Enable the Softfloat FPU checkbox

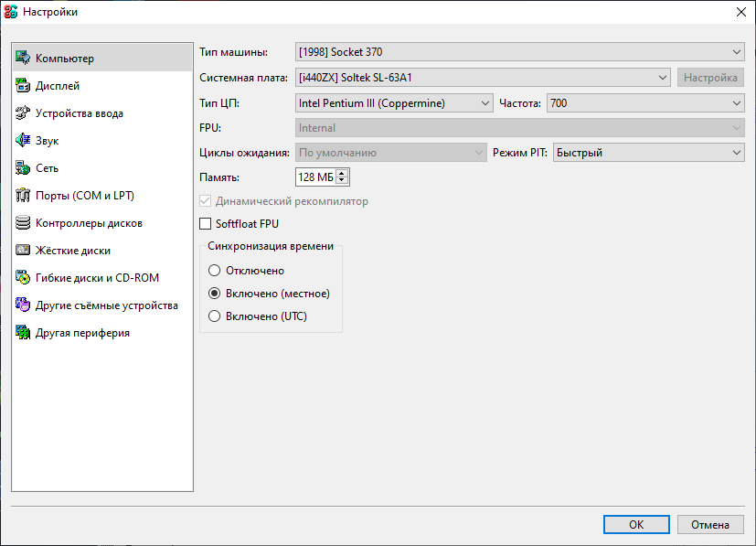point(205,223)
